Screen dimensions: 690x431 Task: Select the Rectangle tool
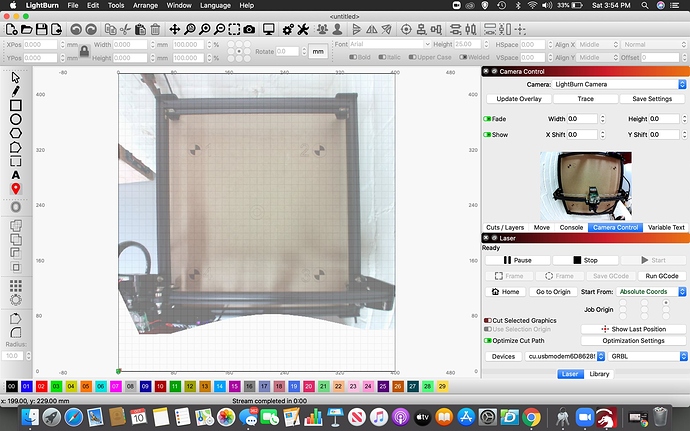[15, 105]
